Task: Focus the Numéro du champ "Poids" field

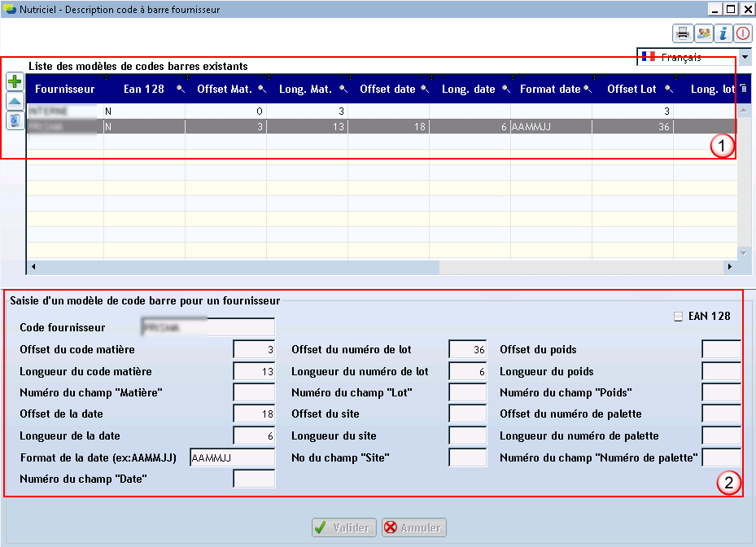Action: point(721,392)
